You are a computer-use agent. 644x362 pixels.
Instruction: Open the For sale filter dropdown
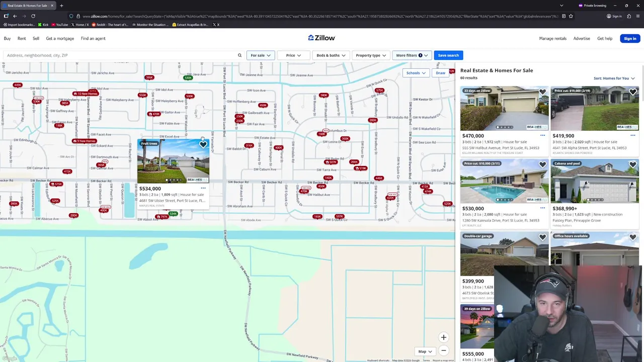(261, 55)
